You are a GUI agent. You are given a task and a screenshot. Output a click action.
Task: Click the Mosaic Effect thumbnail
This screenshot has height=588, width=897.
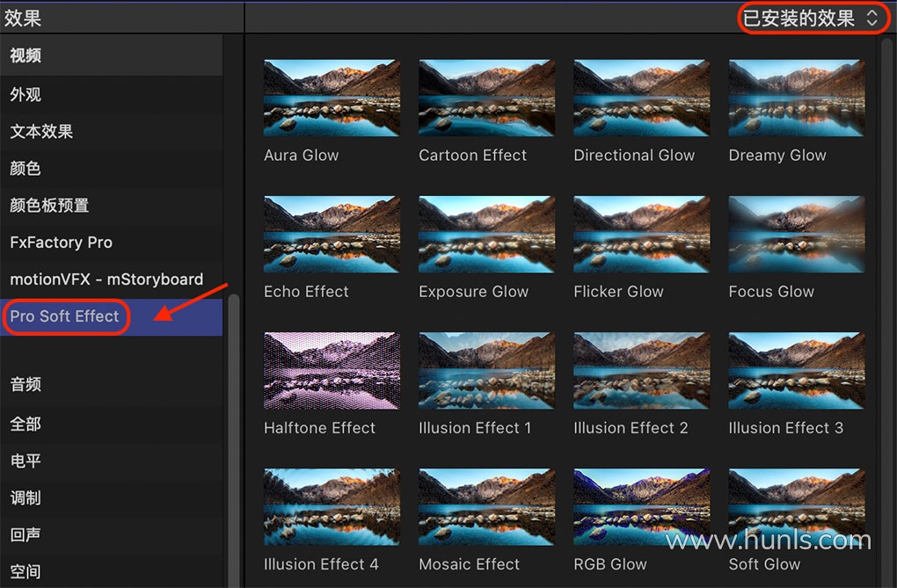click(x=487, y=507)
